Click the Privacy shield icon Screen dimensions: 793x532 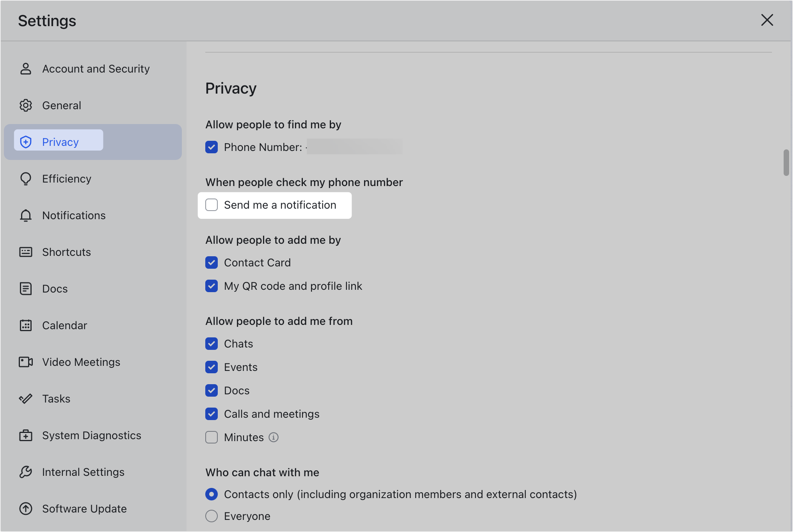[25, 142]
